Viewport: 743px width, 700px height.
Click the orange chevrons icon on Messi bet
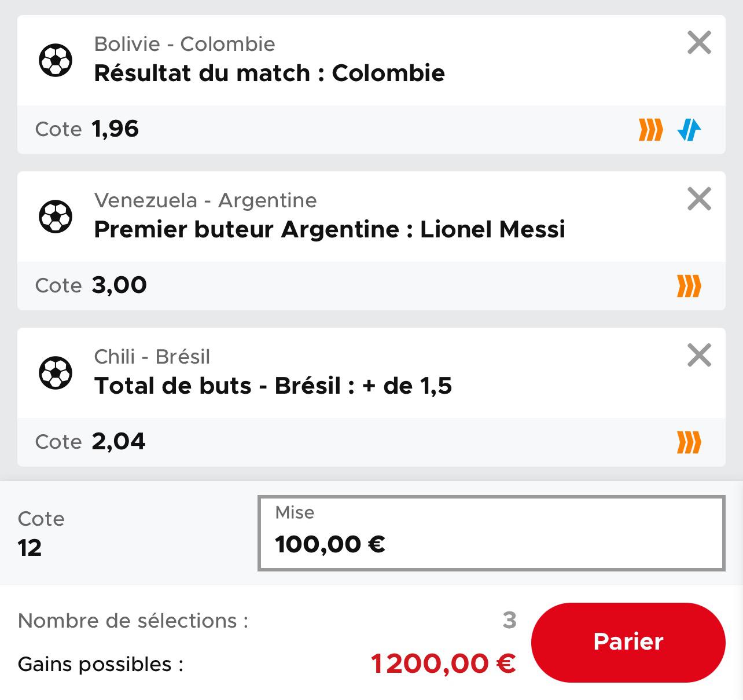[x=689, y=285]
